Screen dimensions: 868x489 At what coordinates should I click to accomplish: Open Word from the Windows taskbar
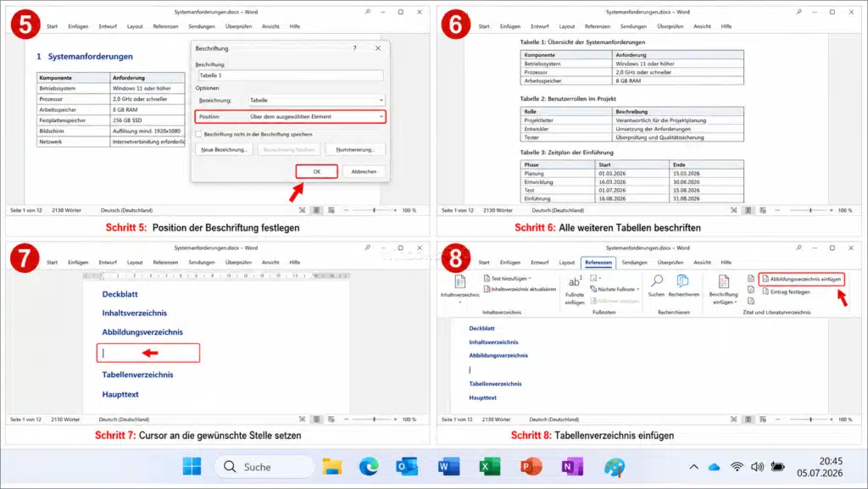point(448,467)
